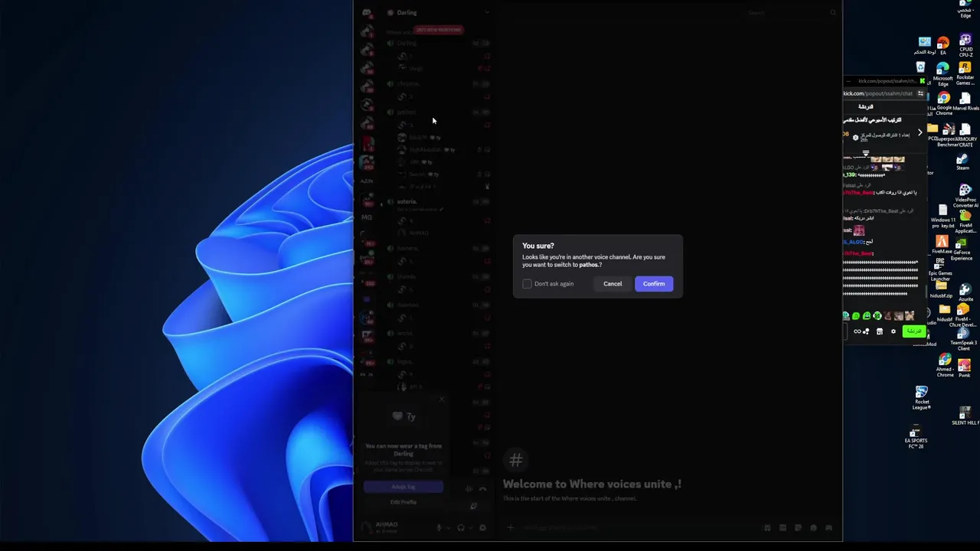
Task: Open the EA desktop shortcut
Action: pos(943,45)
